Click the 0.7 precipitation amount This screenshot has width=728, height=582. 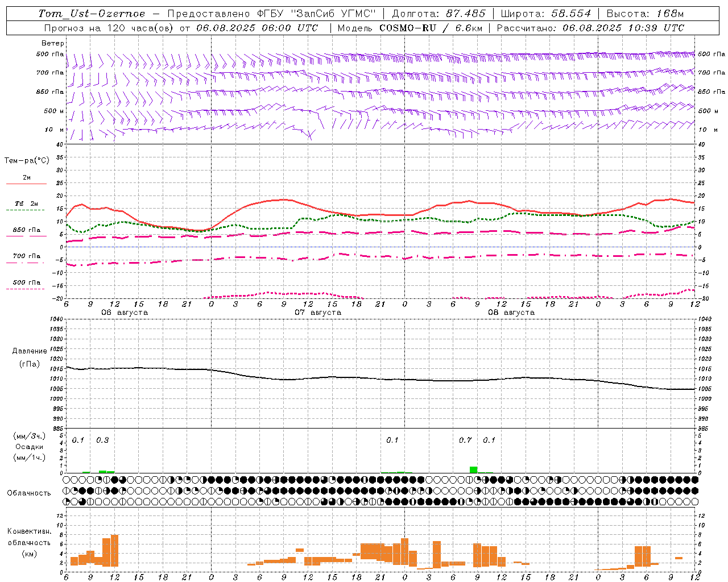pyautogui.click(x=465, y=440)
